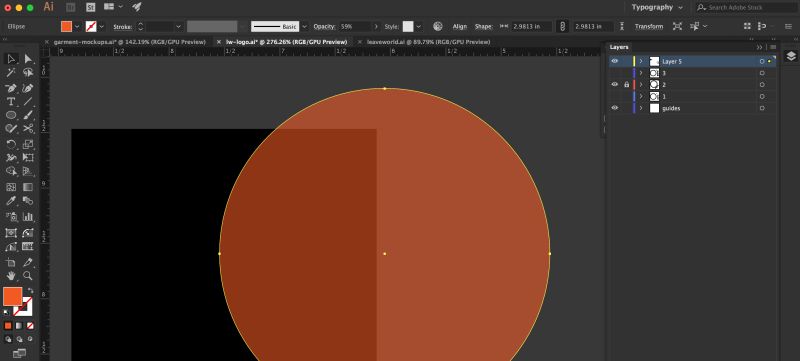The width and height of the screenshot is (800, 361).
Task: Open the Adobe Stock St icon
Action: [x=91, y=7]
